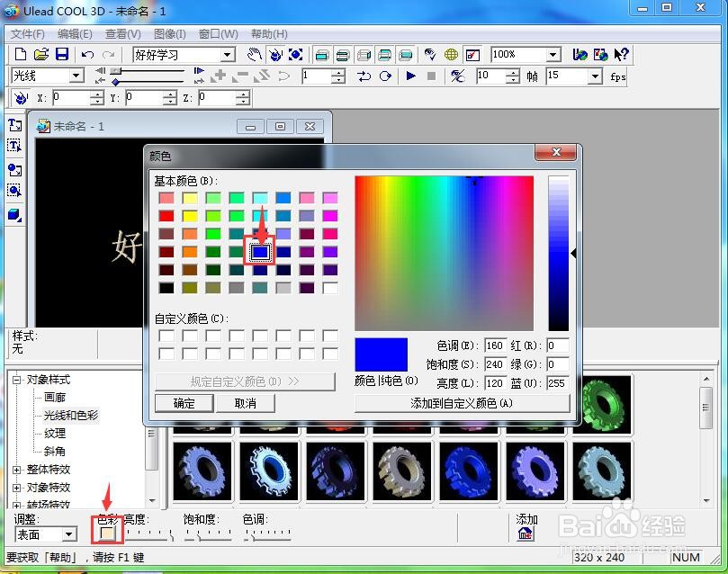Save the project with floppy disk icon

coord(62,54)
